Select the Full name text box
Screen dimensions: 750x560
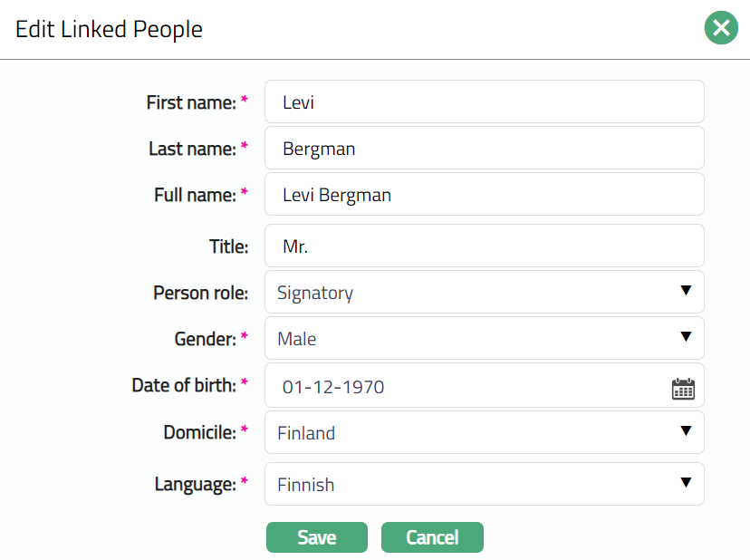(484, 195)
